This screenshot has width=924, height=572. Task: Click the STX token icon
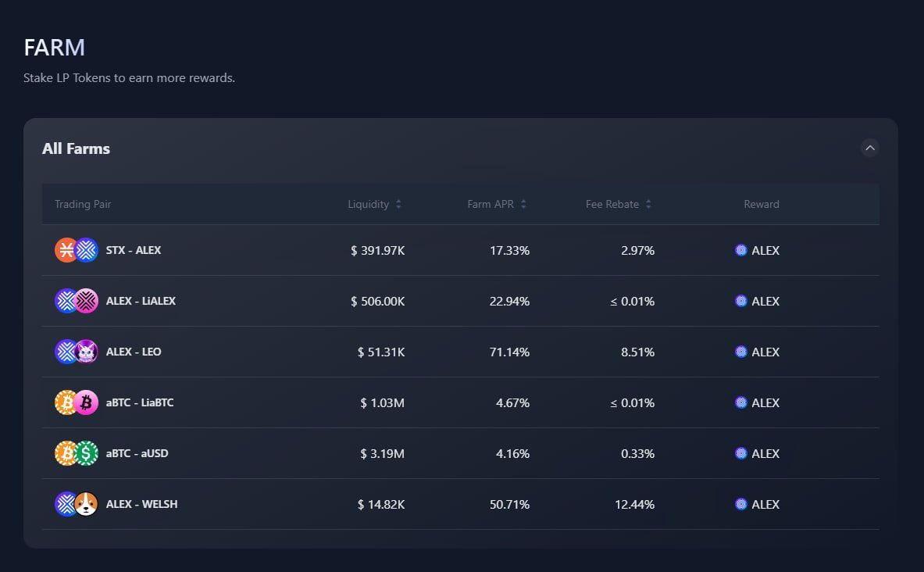tap(66, 250)
